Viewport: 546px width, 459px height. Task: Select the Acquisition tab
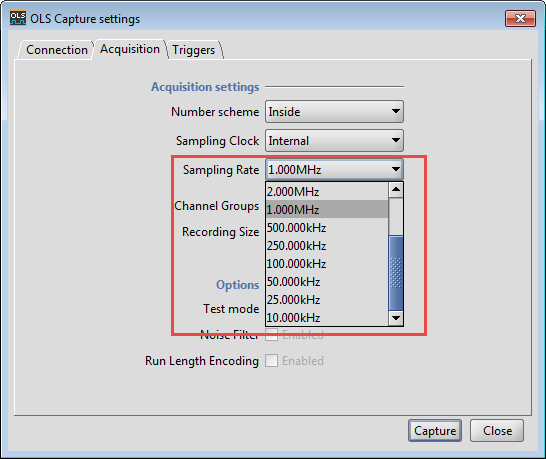pyautogui.click(x=130, y=49)
